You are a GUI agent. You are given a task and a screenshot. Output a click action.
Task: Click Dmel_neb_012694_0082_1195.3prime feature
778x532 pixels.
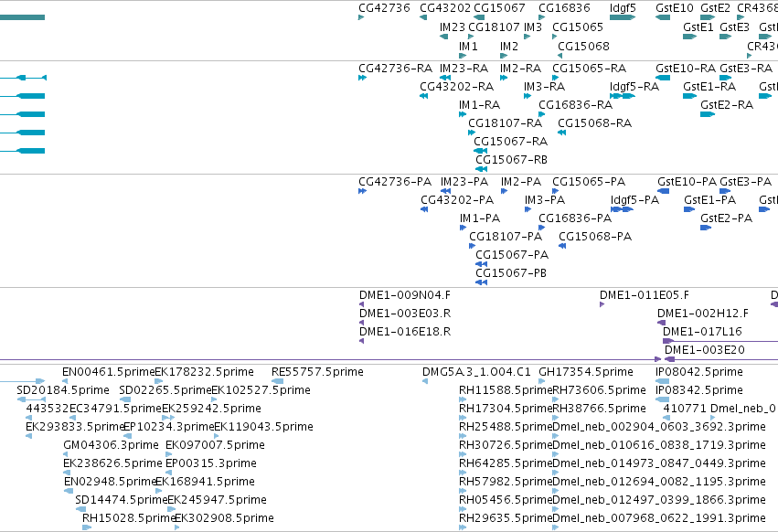pyautogui.click(x=659, y=482)
